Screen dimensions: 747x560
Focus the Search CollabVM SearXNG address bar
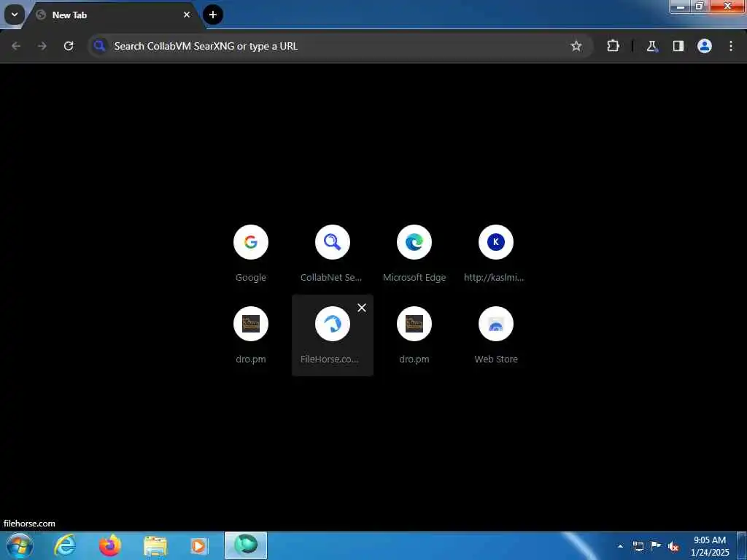(x=340, y=46)
